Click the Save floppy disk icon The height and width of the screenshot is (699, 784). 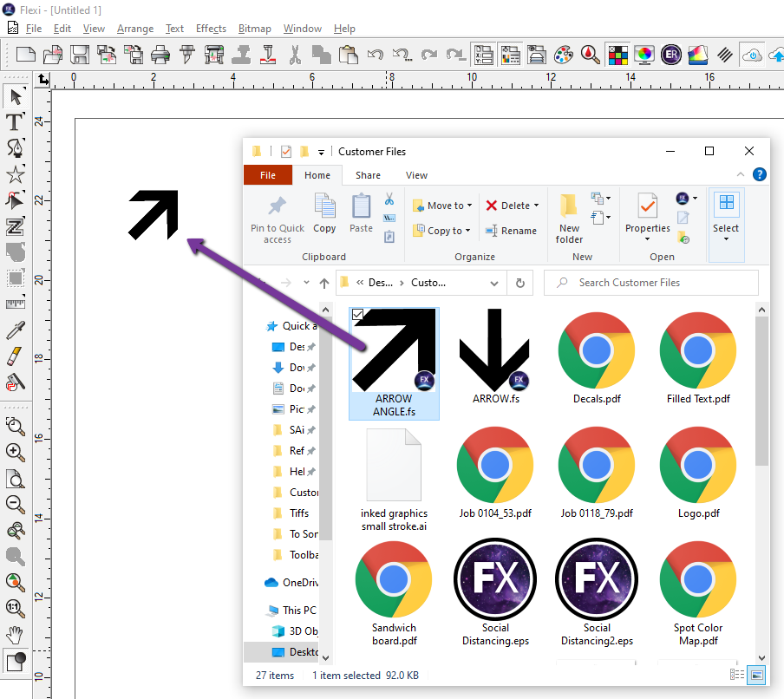pyautogui.click(x=80, y=55)
